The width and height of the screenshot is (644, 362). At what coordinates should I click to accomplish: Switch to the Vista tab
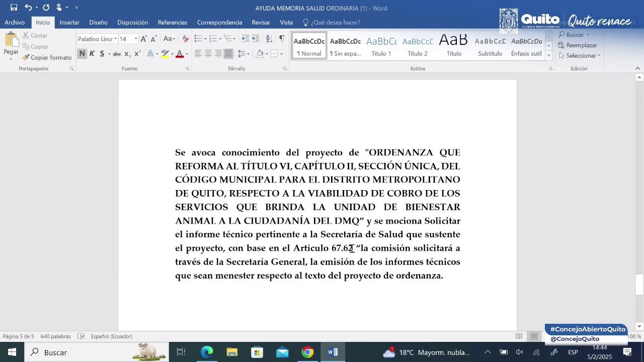coord(286,22)
